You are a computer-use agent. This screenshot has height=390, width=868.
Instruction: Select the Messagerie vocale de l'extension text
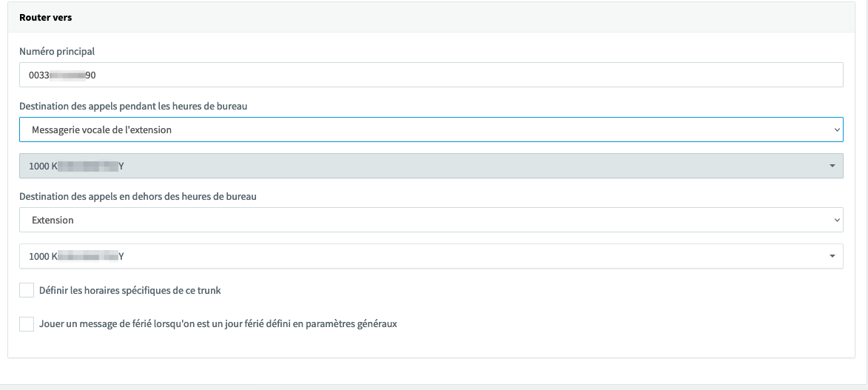point(101,130)
